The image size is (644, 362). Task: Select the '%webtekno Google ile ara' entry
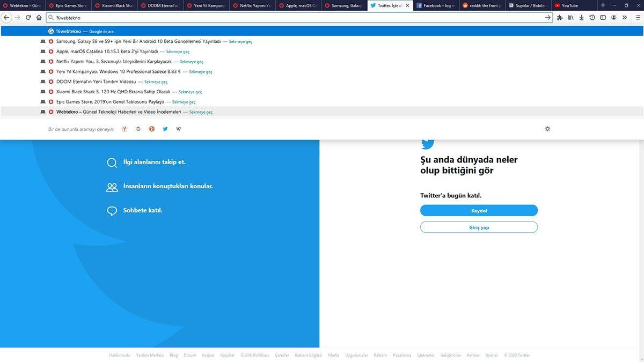(86, 31)
